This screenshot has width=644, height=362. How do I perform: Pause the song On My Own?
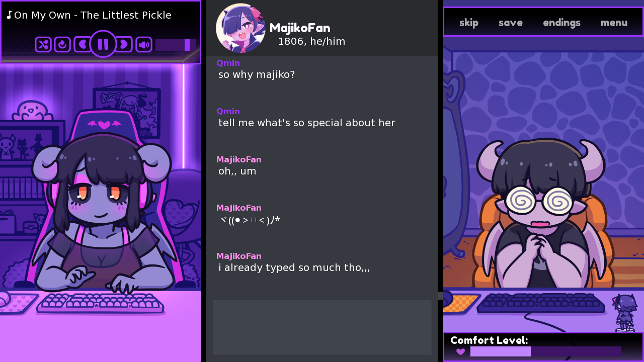click(103, 44)
